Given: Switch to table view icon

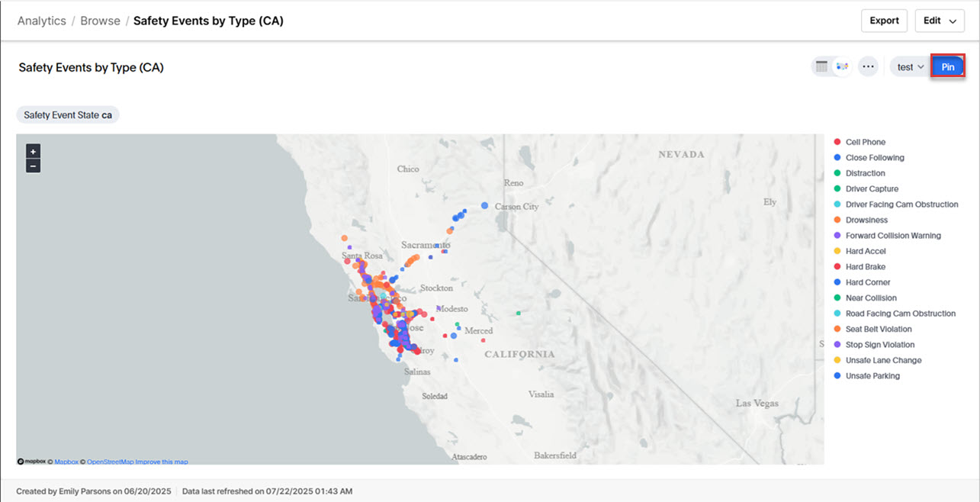Looking at the screenshot, I should (821, 67).
